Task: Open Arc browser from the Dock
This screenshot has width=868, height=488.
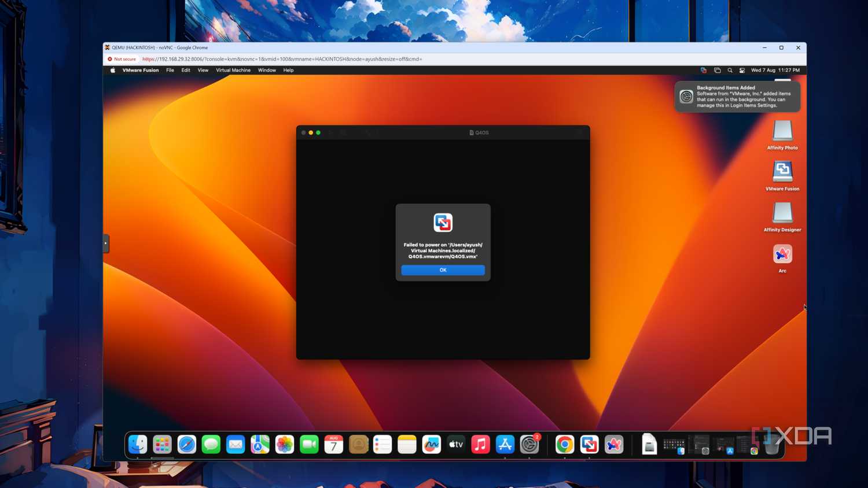Action: (x=614, y=444)
